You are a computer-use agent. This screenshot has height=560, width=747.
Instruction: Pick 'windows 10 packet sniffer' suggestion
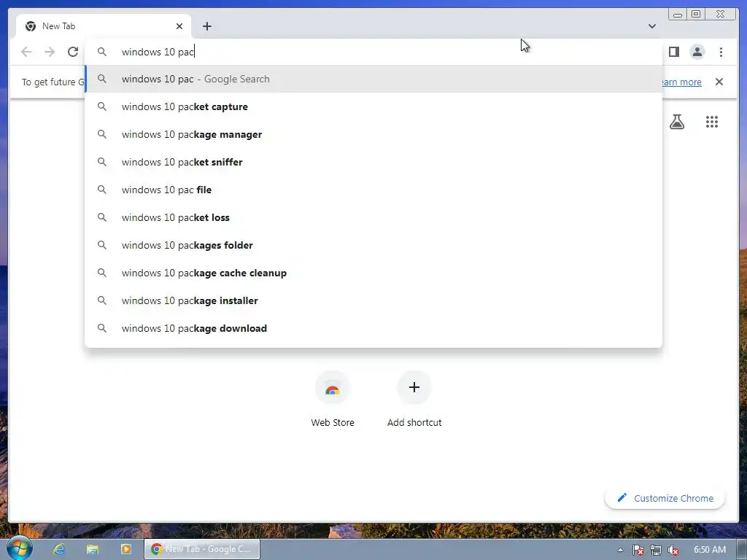pos(373,162)
